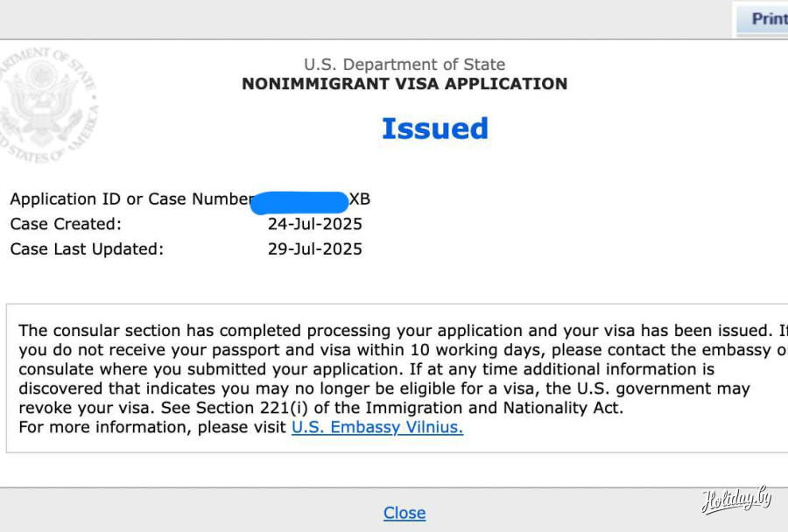This screenshot has height=532, width=788.
Task: Click the 24-Jul-2025 case created date
Action: (314, 224)
